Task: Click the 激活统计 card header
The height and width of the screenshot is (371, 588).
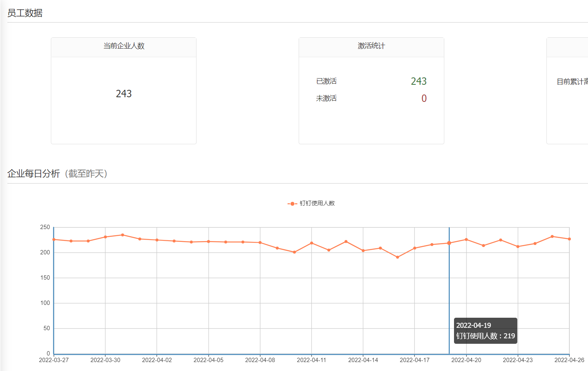Action: pyautogui.click(x=371, y=46)
